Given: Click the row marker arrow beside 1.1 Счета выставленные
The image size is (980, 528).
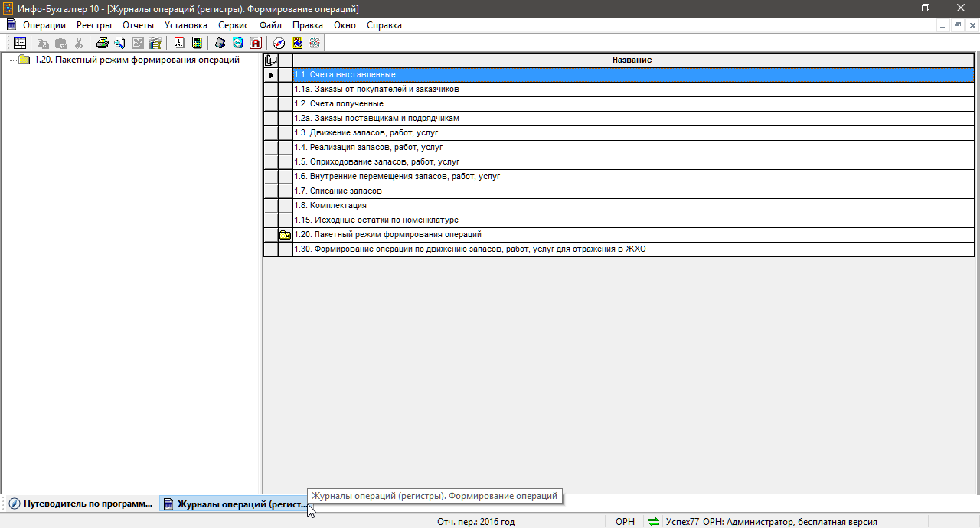Looking at the screenshot, I should [270, 75].
